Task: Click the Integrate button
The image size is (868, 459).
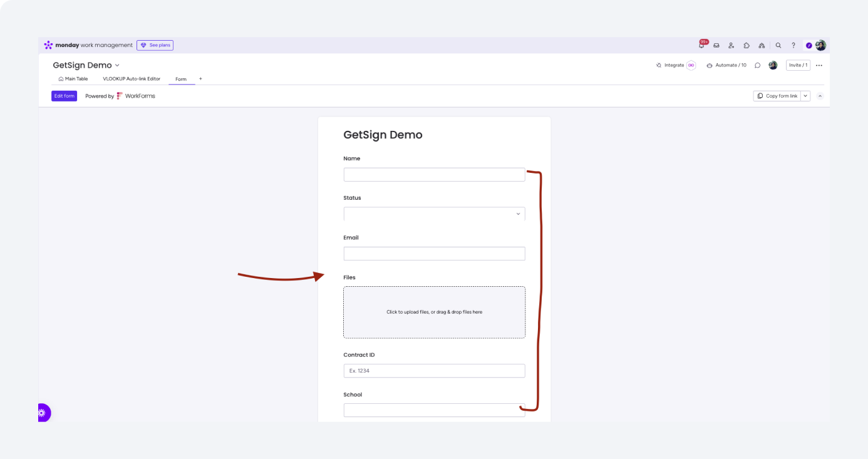Action: coord(670,65)
